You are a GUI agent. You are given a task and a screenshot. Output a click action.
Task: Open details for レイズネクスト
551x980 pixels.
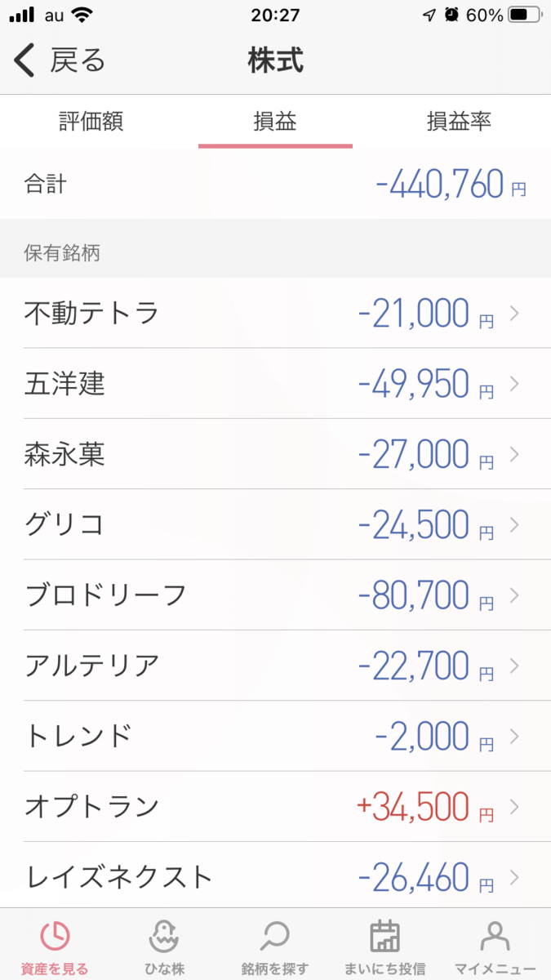(513, 876)
